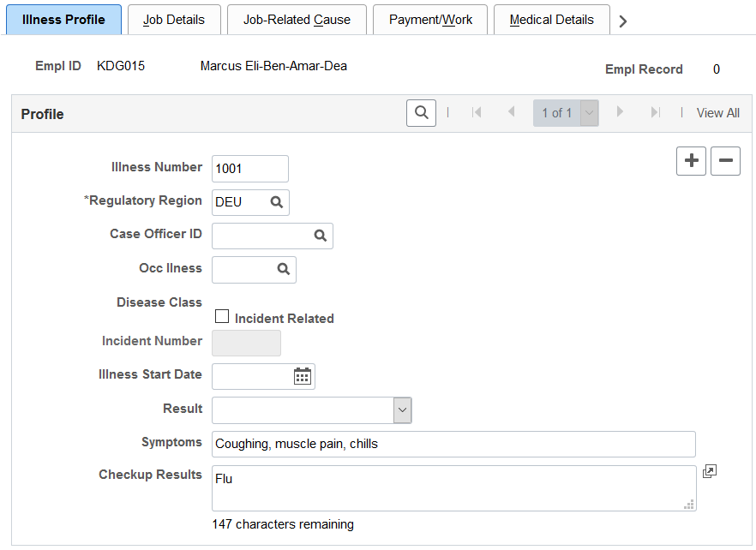Viewport: 756px width, 550px height.
Task: Grab the Checkup Results resize handle
Action: (x=689, y=505)
